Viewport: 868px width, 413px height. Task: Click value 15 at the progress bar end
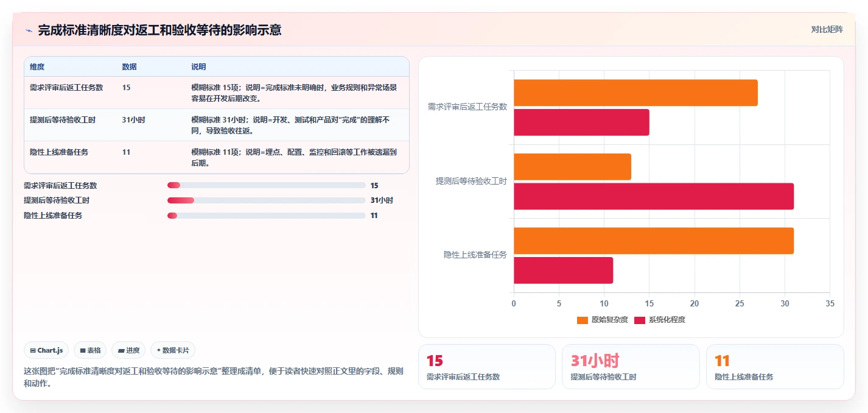[374, 186]
